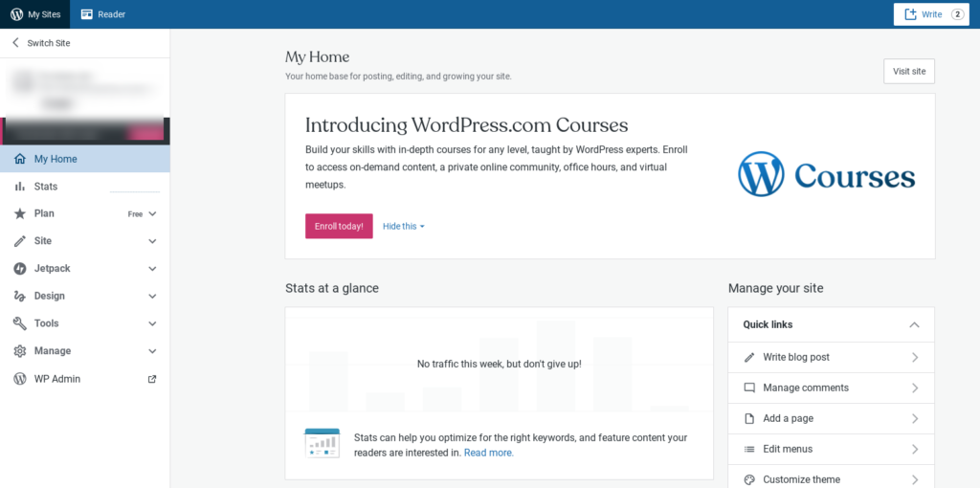Click the star icon next to Plan

[20, 213]
